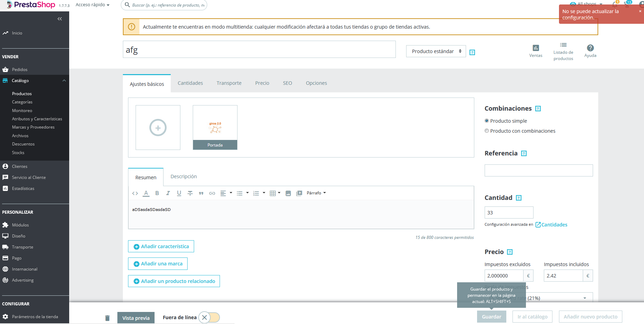Collapse the sidebar with double chevron icon
Image resolution: width=644 pixels, height=324 pixels.
coord(60,19)
